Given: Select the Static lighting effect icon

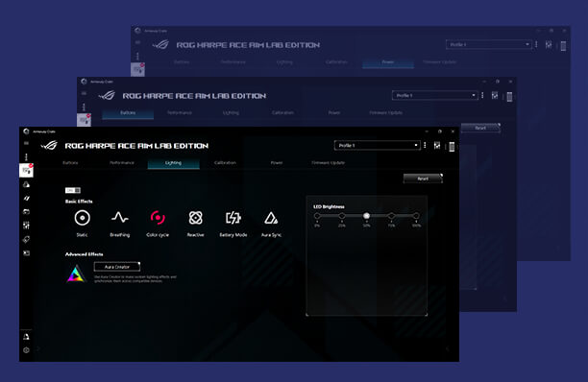Looking at the screenshot, I should pos(82,218).
